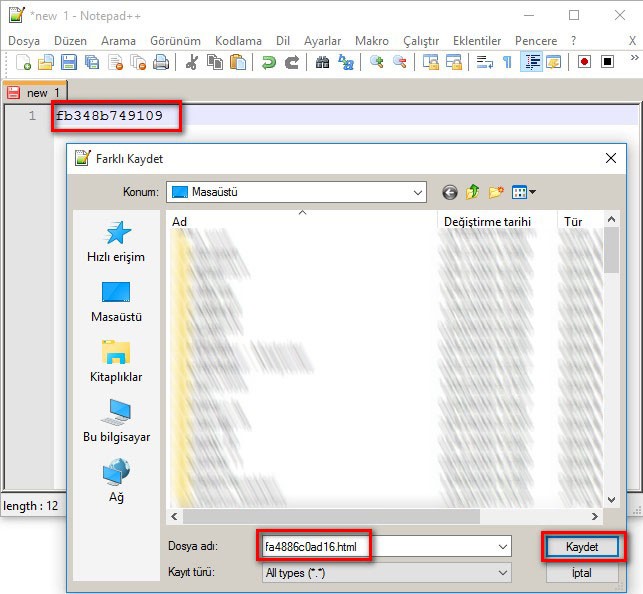
Task: Toggle the Indent Guide icon
Action: (x=531, y=62)
